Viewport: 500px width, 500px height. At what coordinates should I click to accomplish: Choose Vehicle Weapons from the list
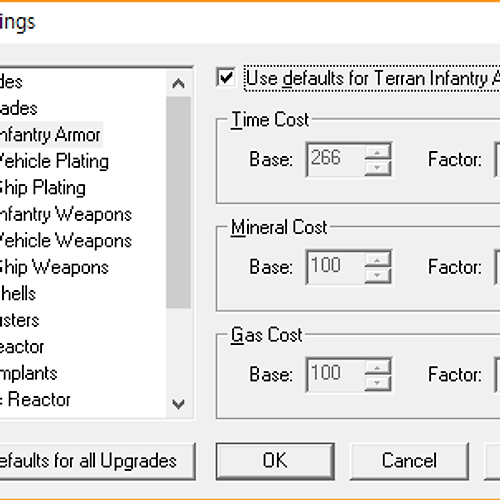[65, 241]
